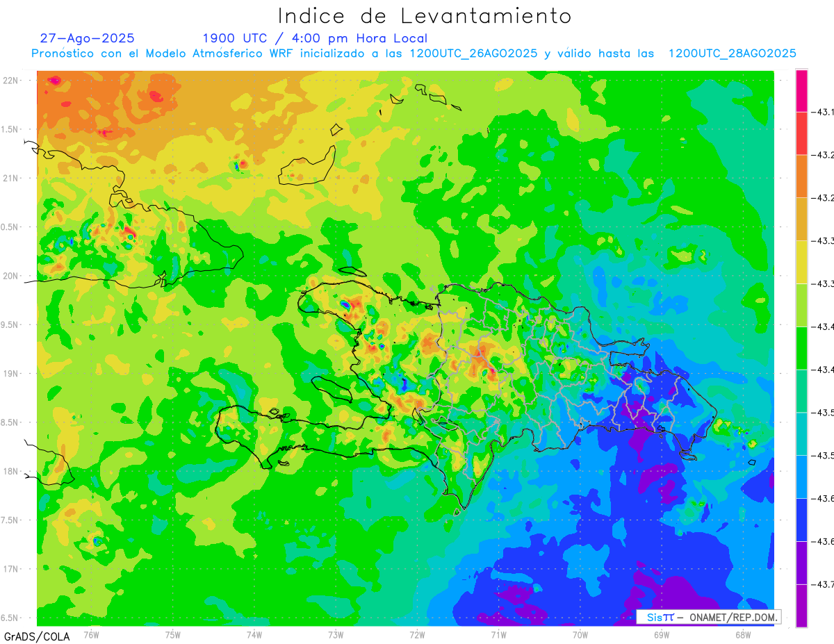Click the "7.5N" latitude label
This screenshot has width=834, height=644.
tap(10, 520)
